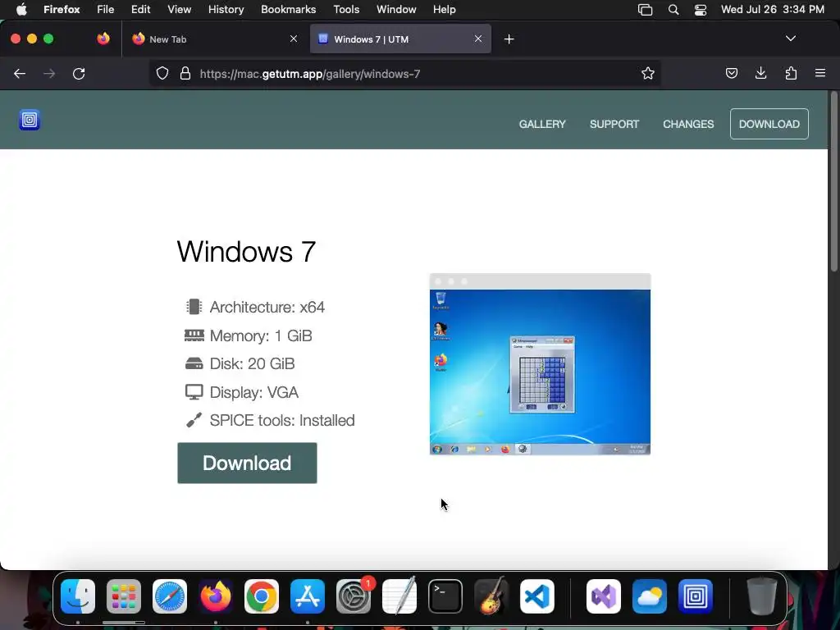Open the Tools menu
840x630 pixels.
(346, 10)
